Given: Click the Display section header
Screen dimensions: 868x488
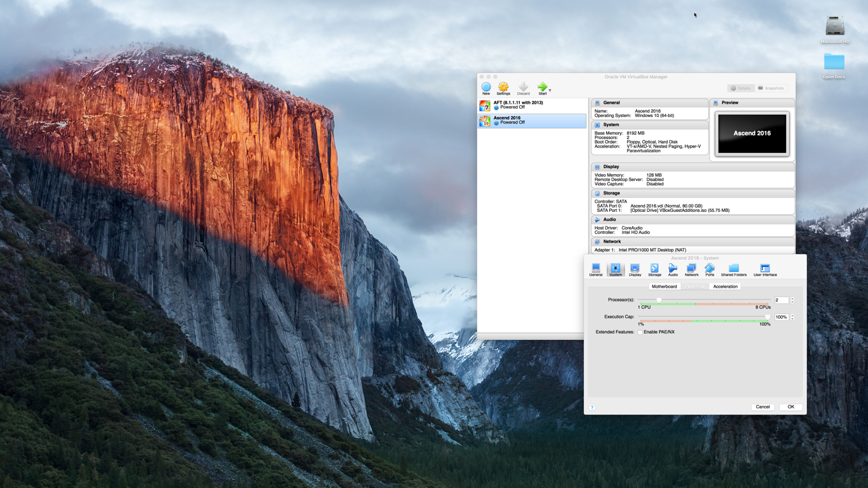Looking at the screenshot, I should [692, 166].
